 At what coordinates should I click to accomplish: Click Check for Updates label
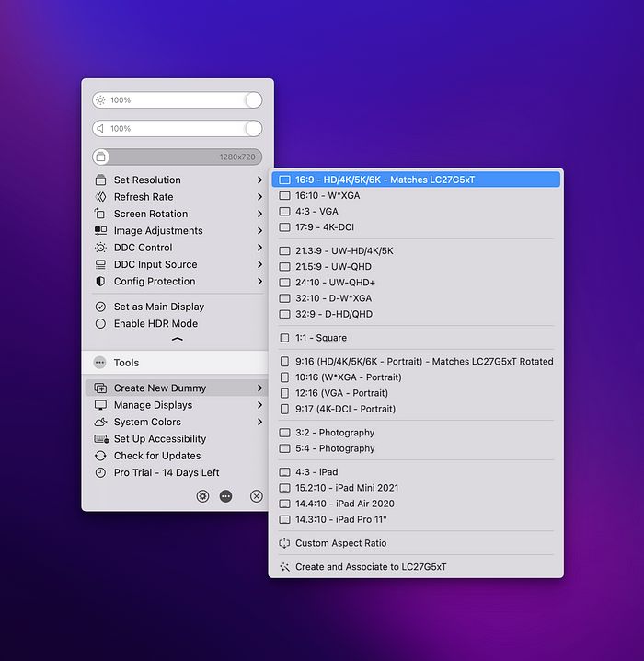pos(157,456)
